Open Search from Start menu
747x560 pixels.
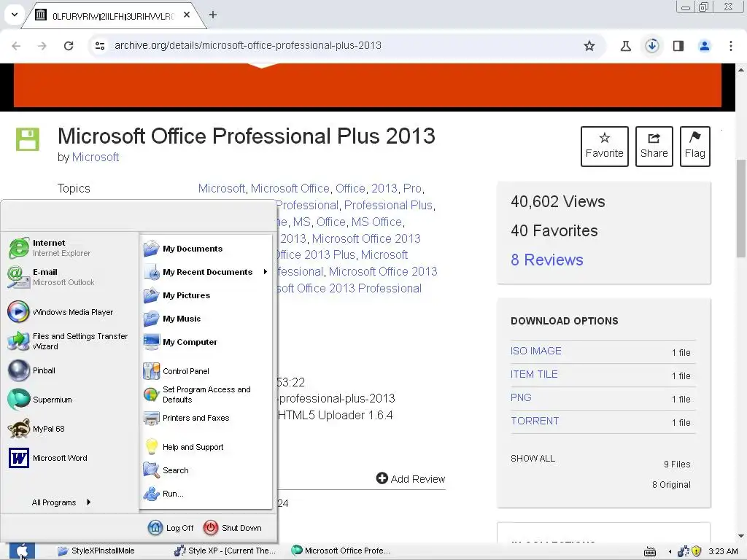(x=166, y=470)
